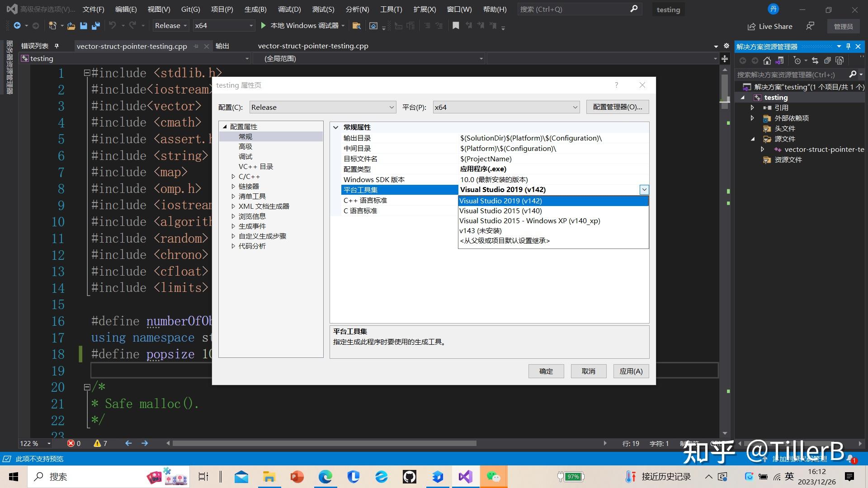
Task: Click sync with active document icon
Action: click(x=815, y=61)
